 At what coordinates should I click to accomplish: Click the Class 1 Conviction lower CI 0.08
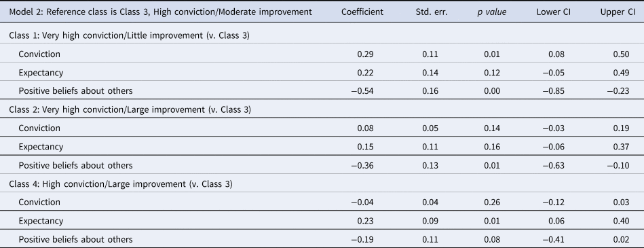[556, 54]
